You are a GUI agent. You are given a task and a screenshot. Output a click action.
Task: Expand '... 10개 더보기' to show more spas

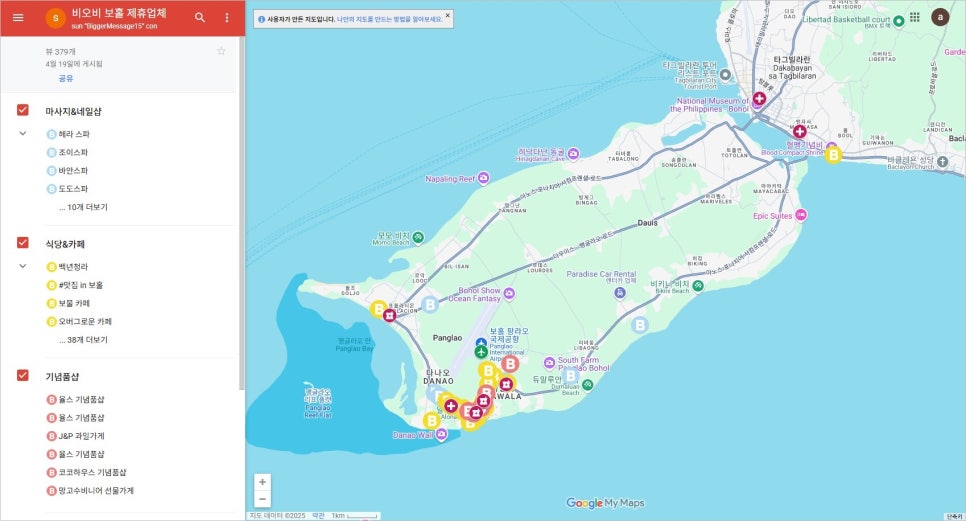tap(83, 207)
